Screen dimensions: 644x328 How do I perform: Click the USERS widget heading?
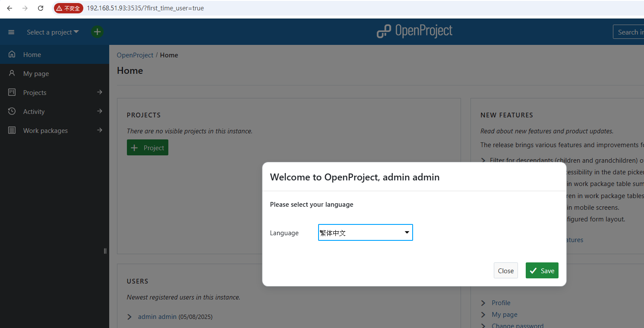pyautogui.click(x=138, y=281)
